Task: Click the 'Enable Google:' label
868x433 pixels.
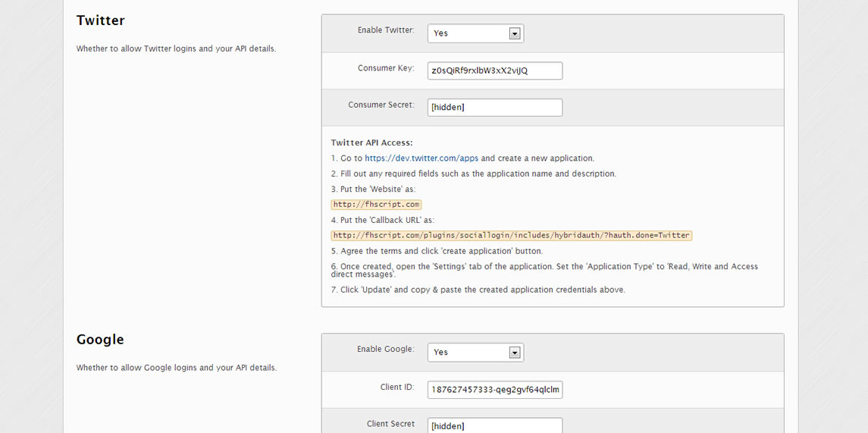Action: [x=385, y=349]
